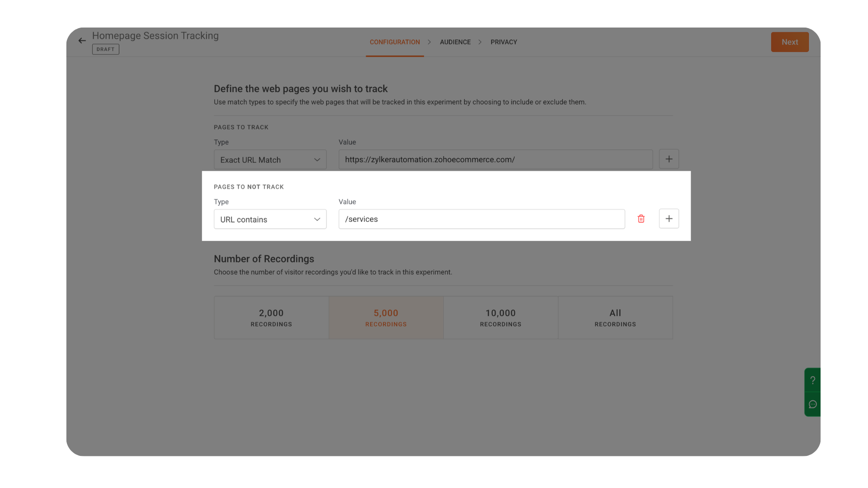
Task: Open the green help question mark widget
Action: [x=812, y=380]
